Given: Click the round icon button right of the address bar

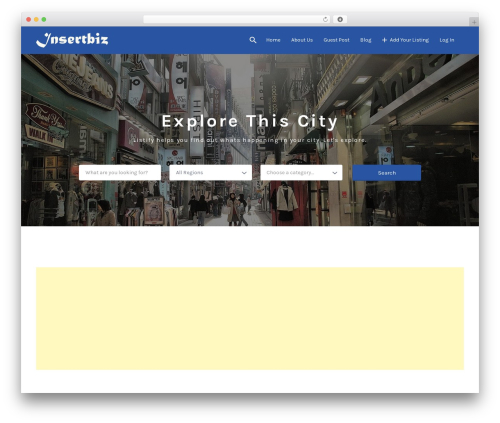Looking at the screenshot, I should click(x=340, y=19).
